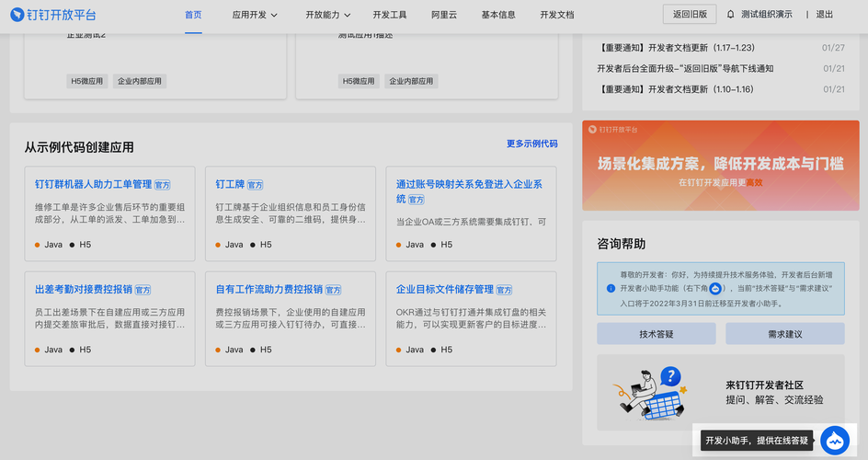Viewport: 868px width, 460px height.
Task: Open the 基本信息 menu item
Action: [x=498, y=15]
